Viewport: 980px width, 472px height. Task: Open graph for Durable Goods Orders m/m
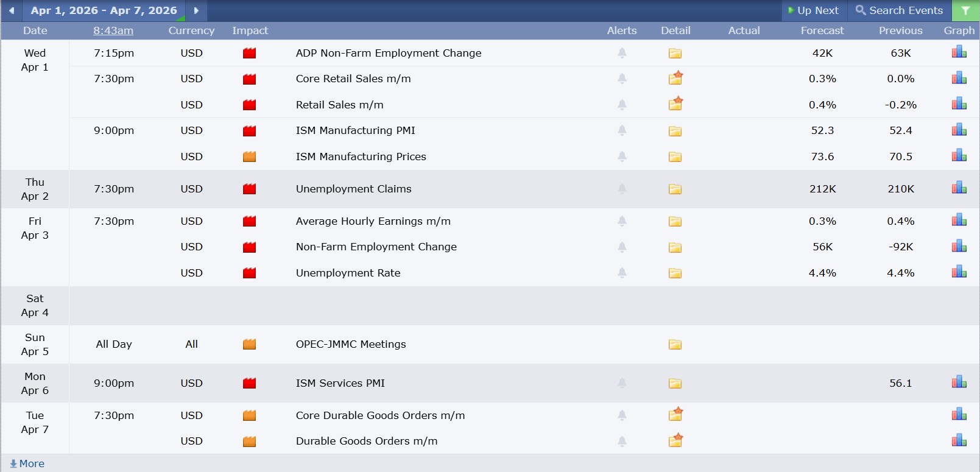click(959, 440)
